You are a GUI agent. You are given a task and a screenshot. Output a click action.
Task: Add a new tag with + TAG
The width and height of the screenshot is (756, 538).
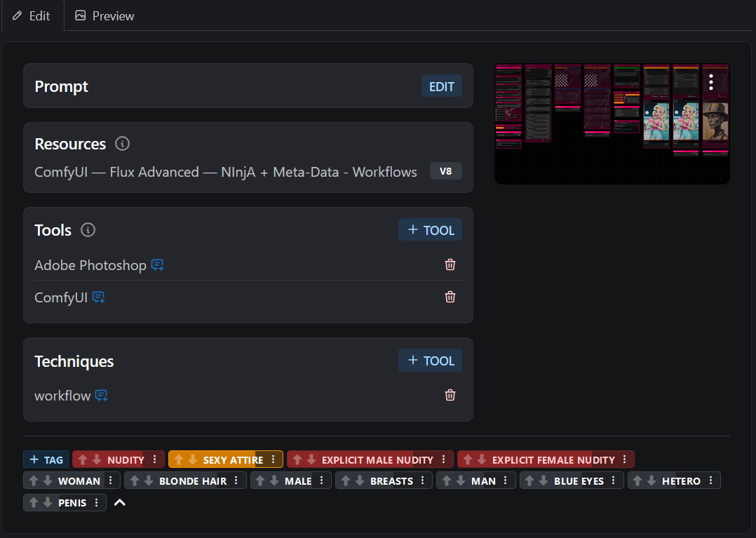point(46,459)
